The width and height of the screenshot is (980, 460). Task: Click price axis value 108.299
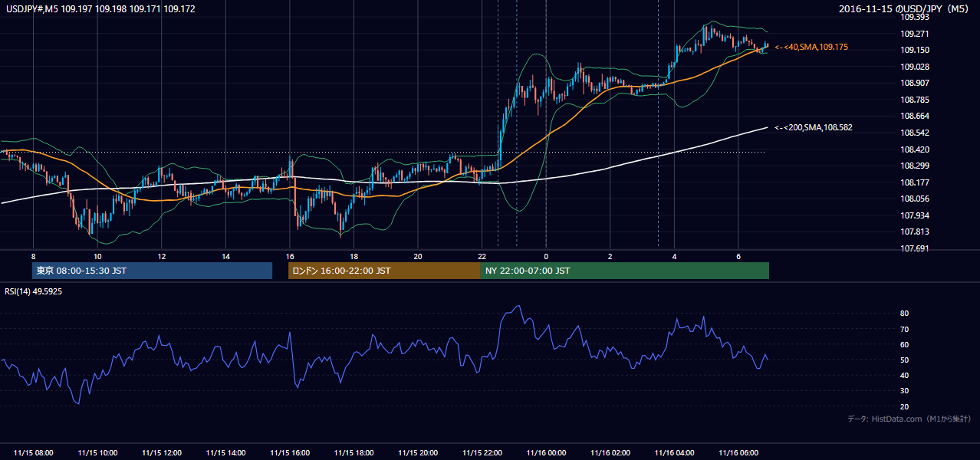point(915,166)
